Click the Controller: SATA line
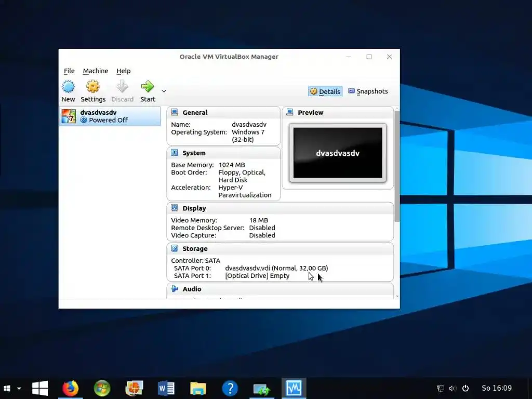 tap(196, 261)
